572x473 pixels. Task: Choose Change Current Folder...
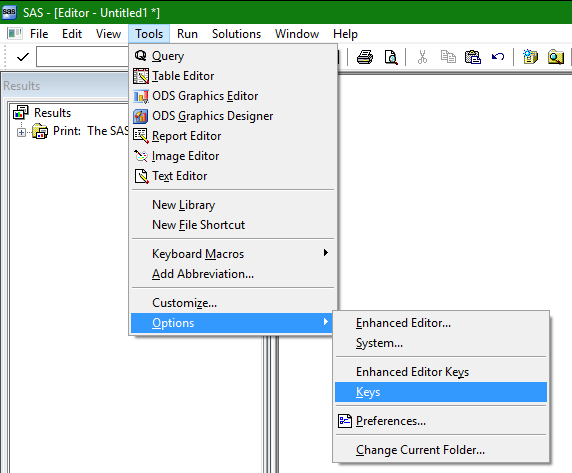[x=441, y=450]
